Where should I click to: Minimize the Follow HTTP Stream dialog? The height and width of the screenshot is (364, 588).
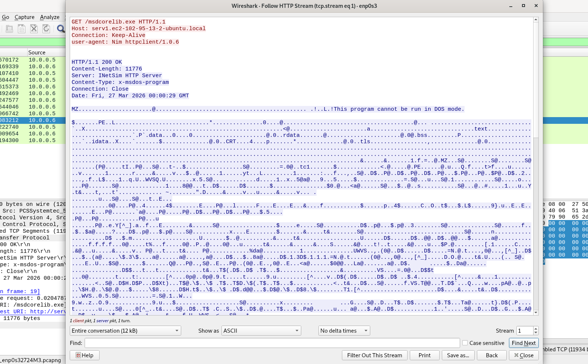(511, 6)
